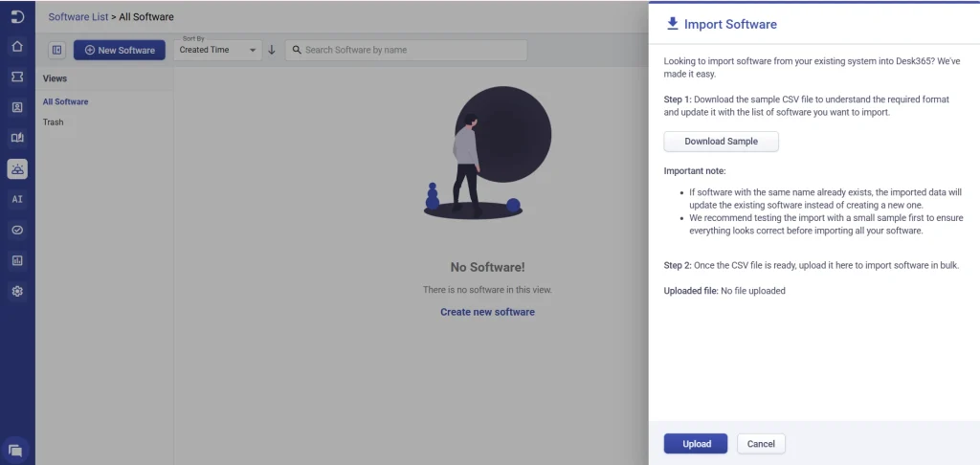This screenshot has height=465, width=980.
Task: Select the All Software view
Action: pos(66,101)
